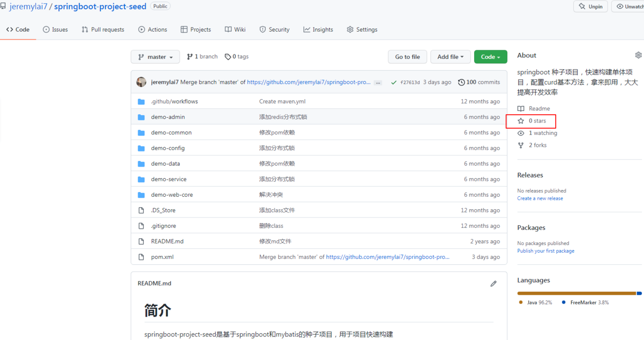Image resolution: width=644 pixels, height=340 pixels.
Task: Click the orange Java segment of language bar
Action: [576, 293]
